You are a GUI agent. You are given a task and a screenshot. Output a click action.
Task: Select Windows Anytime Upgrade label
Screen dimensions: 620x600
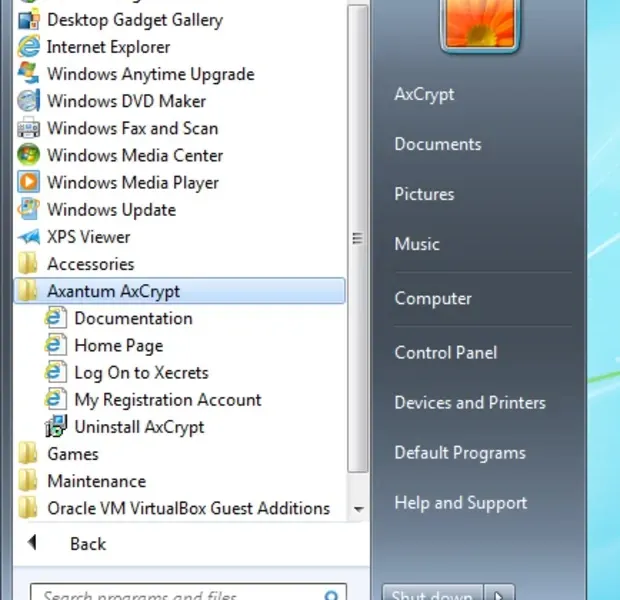tap(151, 75)
